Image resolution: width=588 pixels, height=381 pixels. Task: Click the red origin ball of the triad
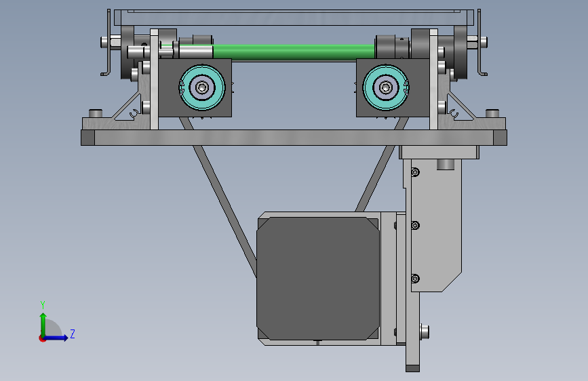tap(41, 338)
